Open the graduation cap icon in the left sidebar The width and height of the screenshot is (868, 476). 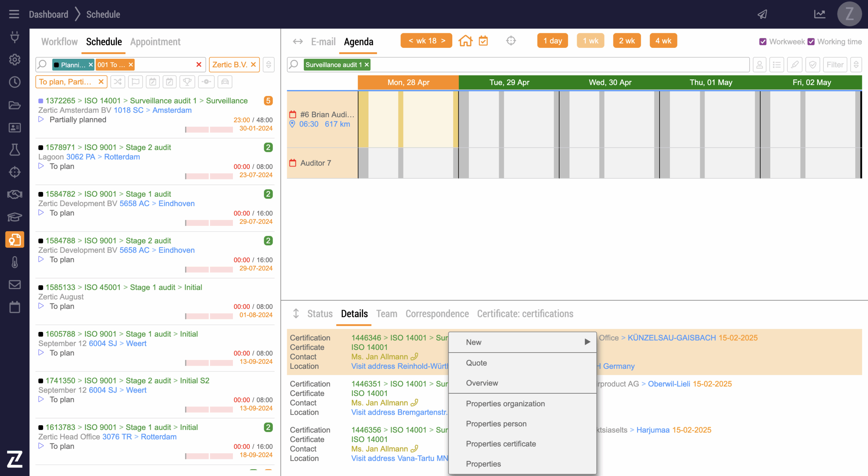click(15, 217)
